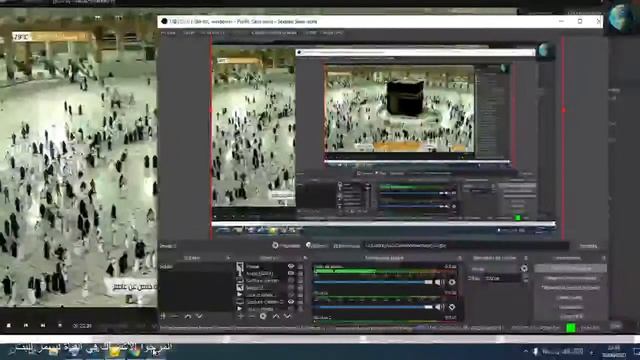Add a new scene with the plus icon
This screenshot has height=360, width=640.
pyautogui.click(x=163, y=316)
